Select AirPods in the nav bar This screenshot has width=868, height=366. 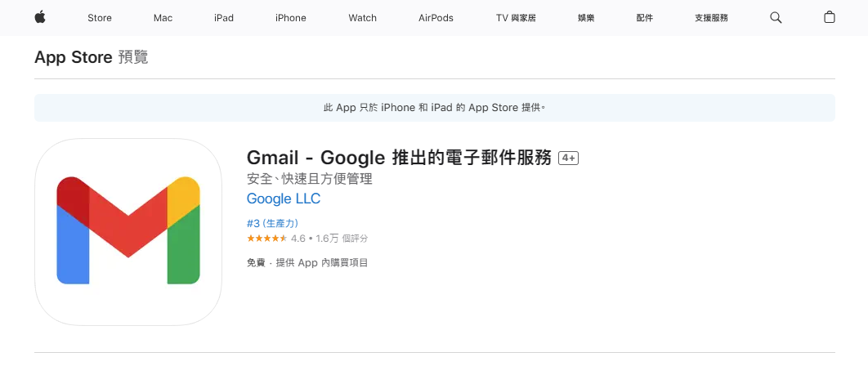click(436, 18)
